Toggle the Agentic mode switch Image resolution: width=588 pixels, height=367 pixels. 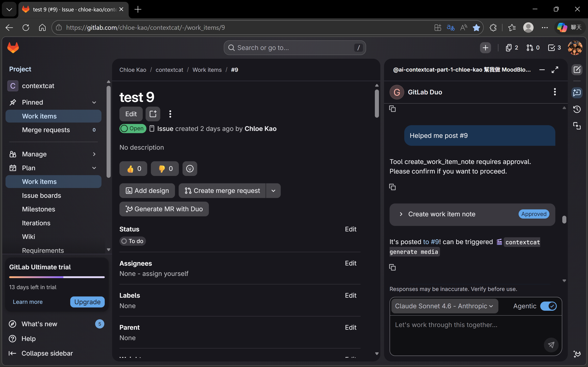click(548, 306)
